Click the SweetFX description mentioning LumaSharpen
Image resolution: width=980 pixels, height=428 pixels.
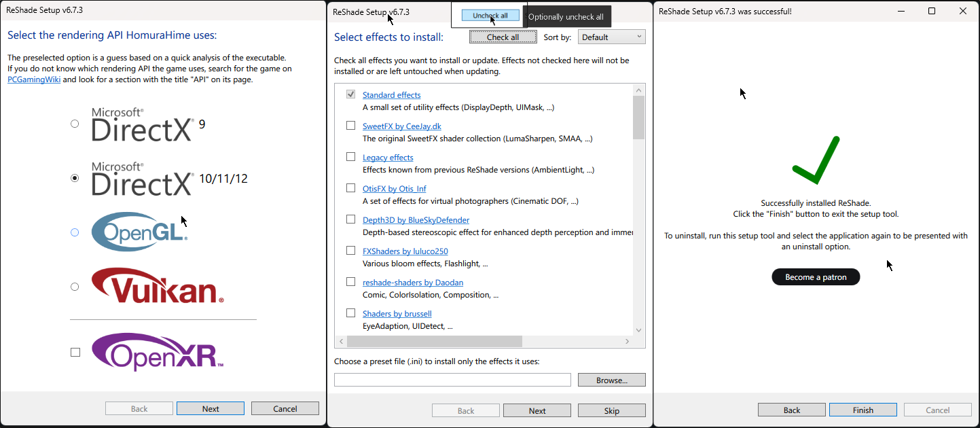477,139
